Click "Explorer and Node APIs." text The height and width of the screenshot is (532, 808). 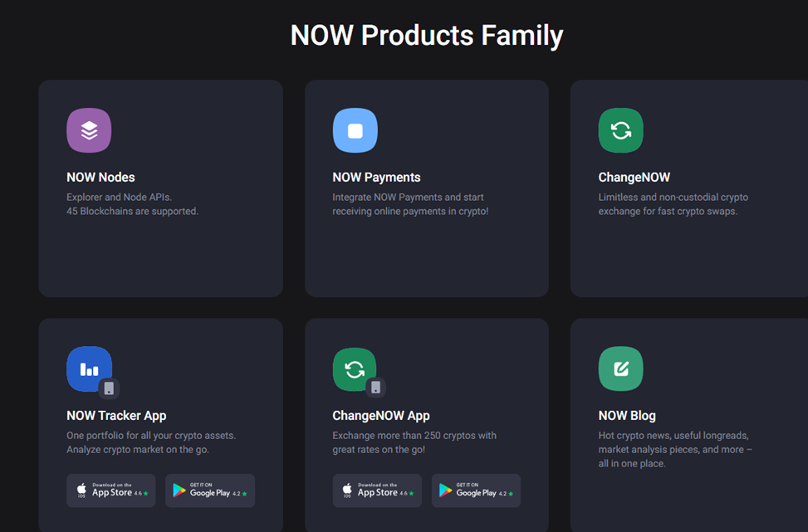119,198
